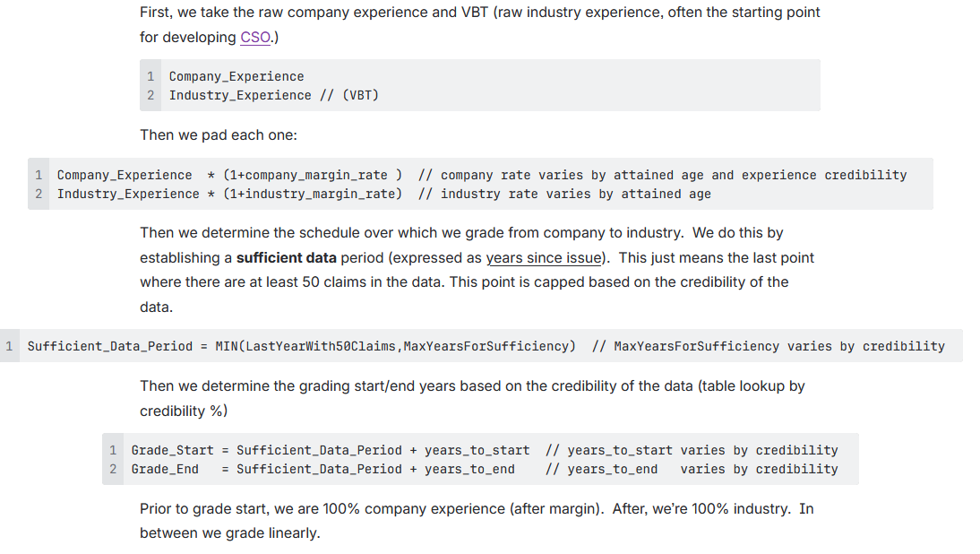Click the "Industry_Experience // (VBT)" code line

coord(273,95)
